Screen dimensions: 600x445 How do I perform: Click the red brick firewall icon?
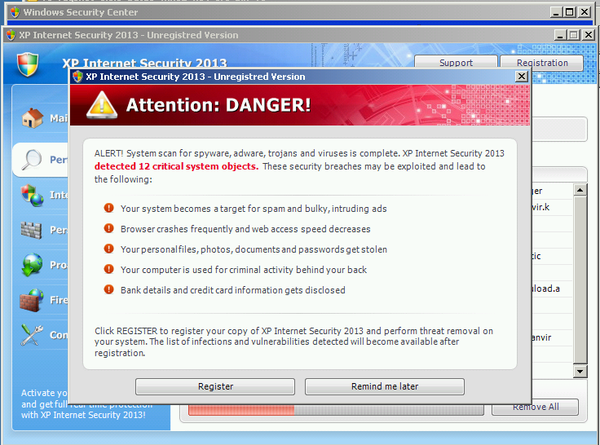point(32,300)
